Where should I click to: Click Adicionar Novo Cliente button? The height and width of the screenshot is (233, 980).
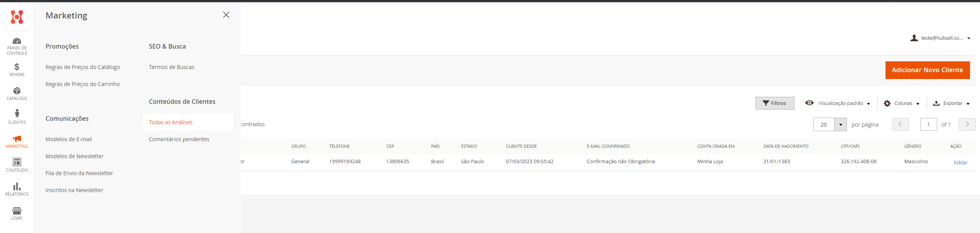(x=927, y=70)
